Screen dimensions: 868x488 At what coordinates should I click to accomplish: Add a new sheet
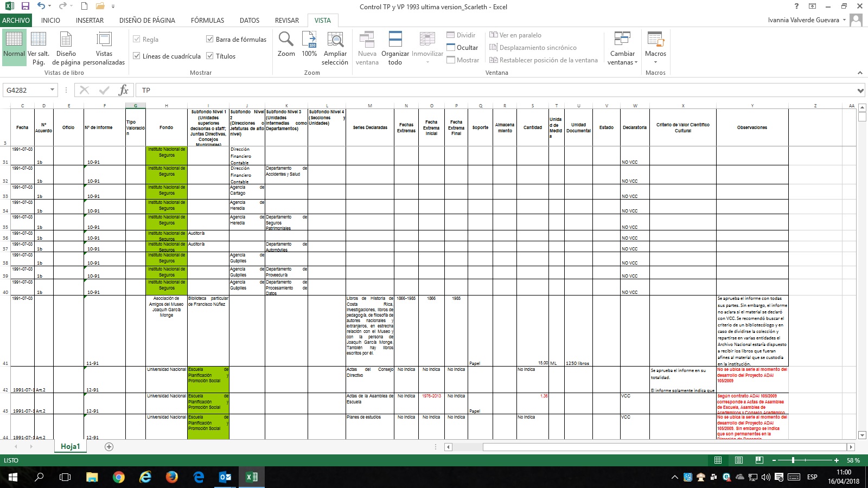(109, 447)
